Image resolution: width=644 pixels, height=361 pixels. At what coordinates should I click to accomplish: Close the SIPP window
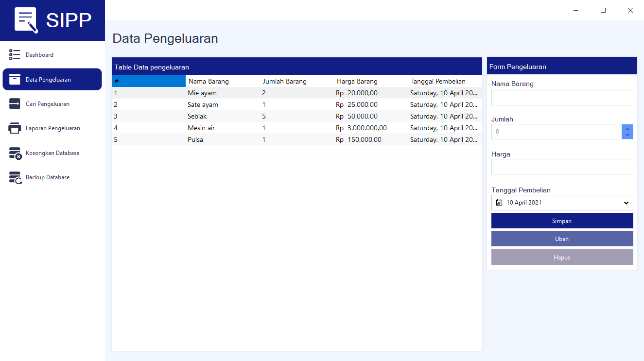click(630, 10)
